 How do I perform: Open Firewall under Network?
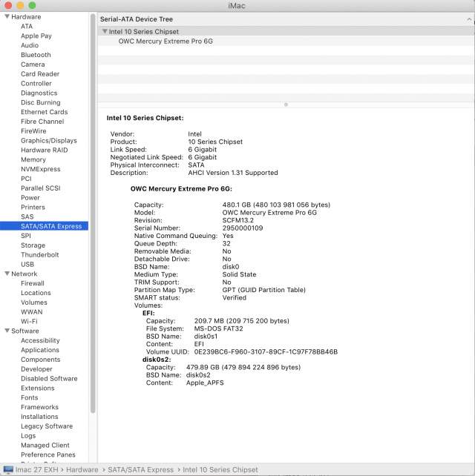pos(33,283)
